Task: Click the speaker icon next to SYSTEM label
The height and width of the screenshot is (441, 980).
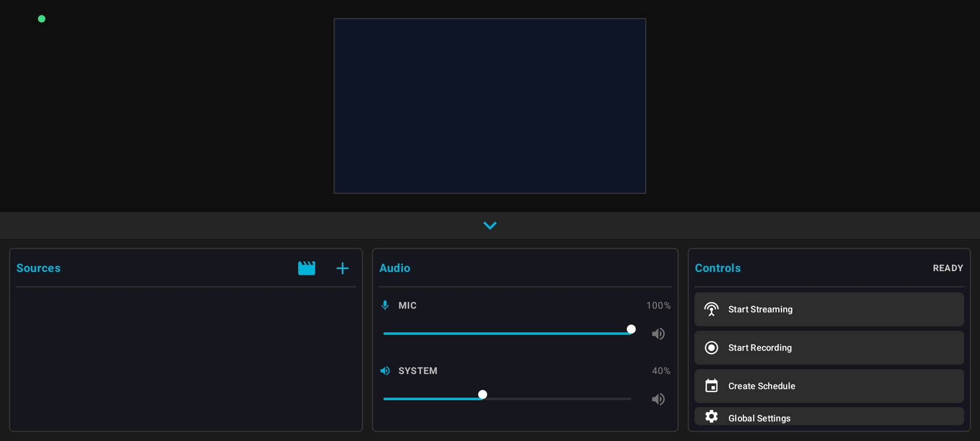Action: click(x=385, y=371)
